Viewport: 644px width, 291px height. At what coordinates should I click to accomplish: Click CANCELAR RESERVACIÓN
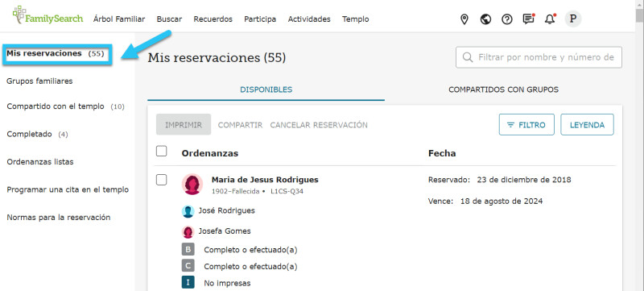tap(319, 125)
